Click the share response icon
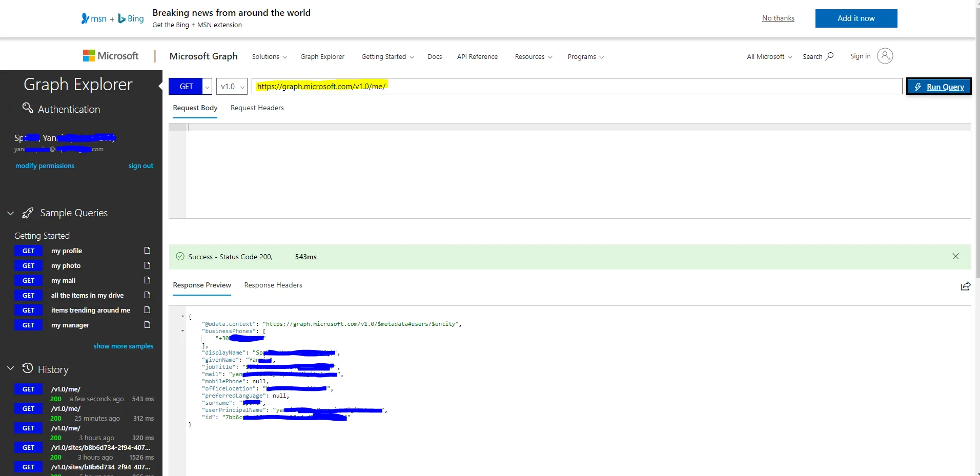980x476 pixels. [x=966, y=286]
